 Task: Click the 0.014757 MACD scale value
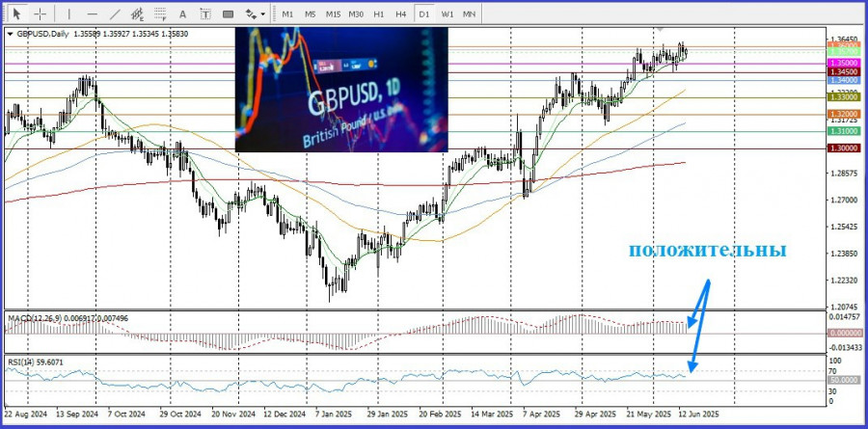tap(844, 317)
